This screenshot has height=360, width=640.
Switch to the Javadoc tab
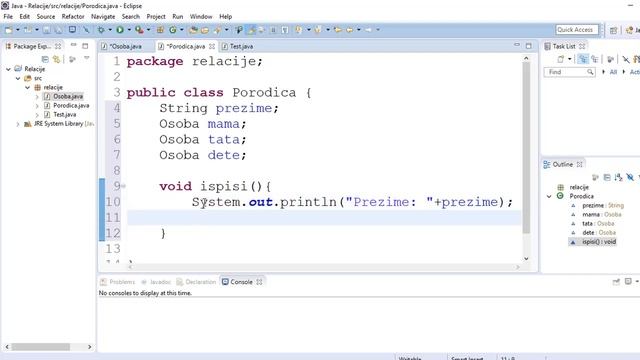pyautogui.click(x=156, y=282)
